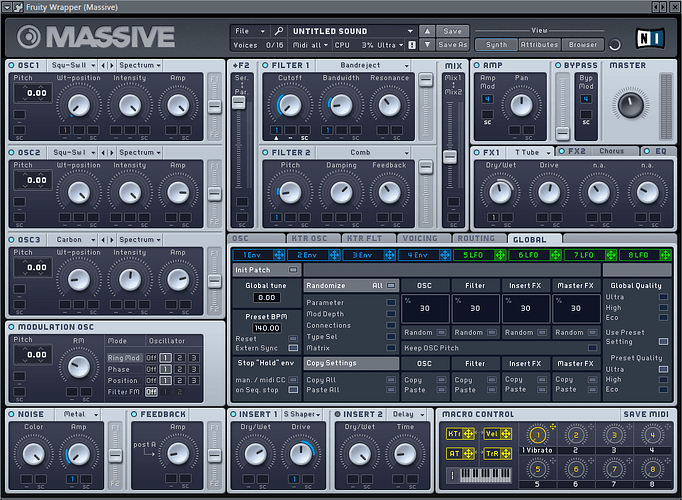The height and width of the screenshot is (500, 682).
Task: Click the MIDI panic exclamation icon
Action: (x=411, y=45)
